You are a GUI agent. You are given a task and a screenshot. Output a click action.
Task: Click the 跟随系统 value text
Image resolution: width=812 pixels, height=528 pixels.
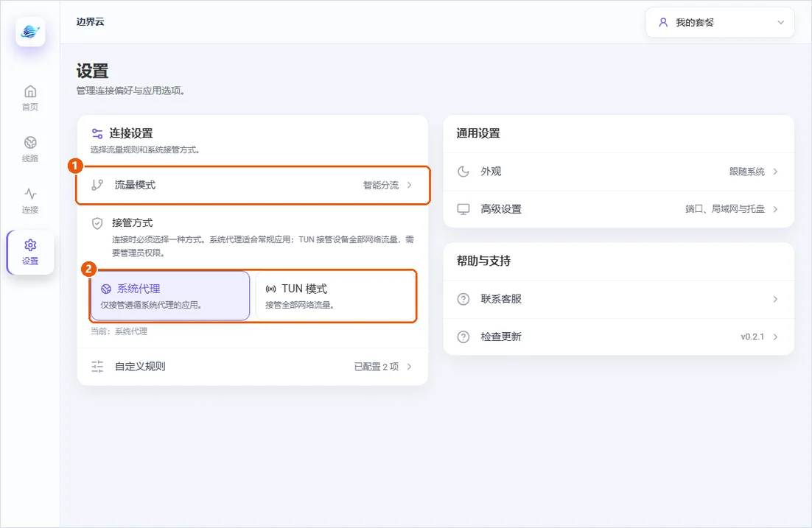[x=746, y=172]
